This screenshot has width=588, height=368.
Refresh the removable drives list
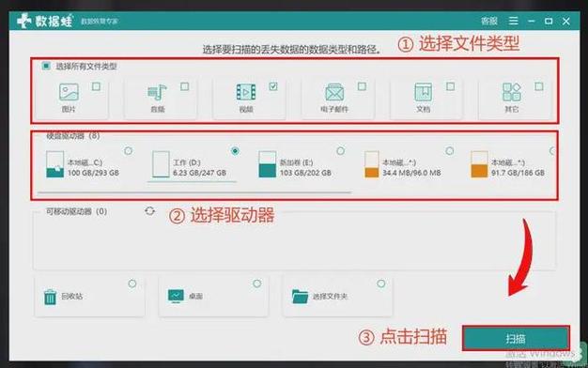tap(149, 211)
